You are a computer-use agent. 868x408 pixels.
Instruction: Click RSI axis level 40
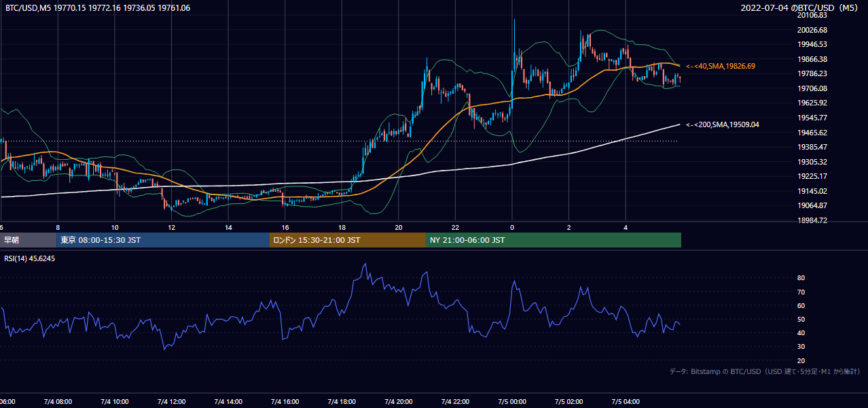(801, 333)
